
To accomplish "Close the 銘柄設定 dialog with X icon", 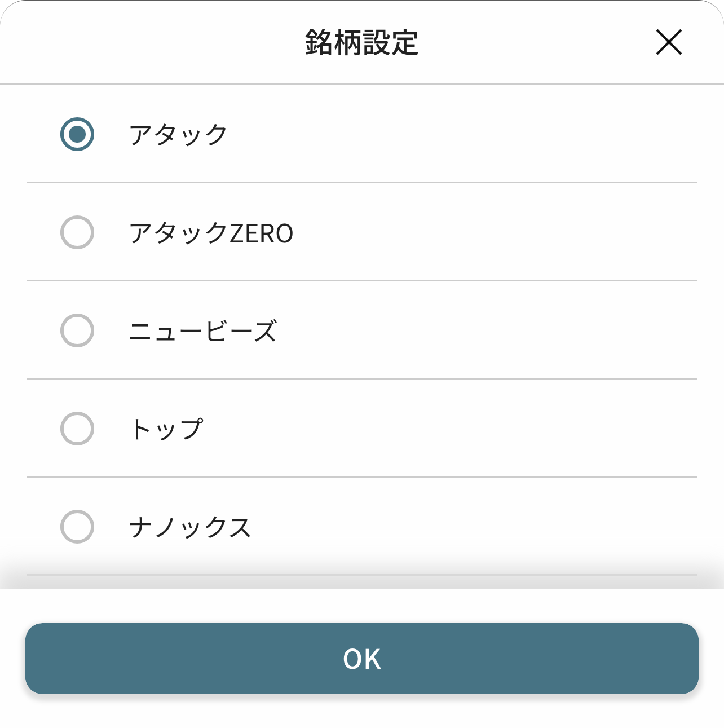I will coord(669,42).
